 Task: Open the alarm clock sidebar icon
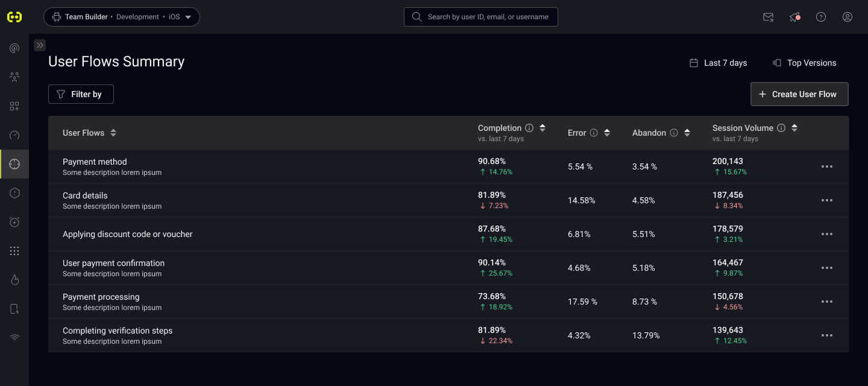14,222
